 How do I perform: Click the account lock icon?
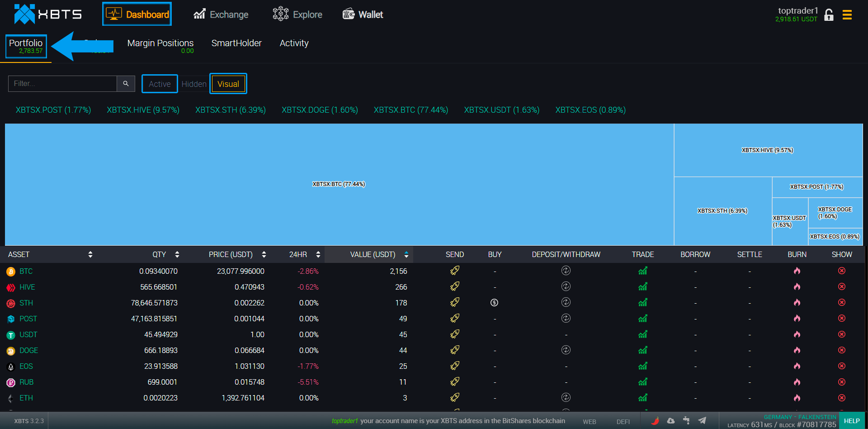point(829,15)
